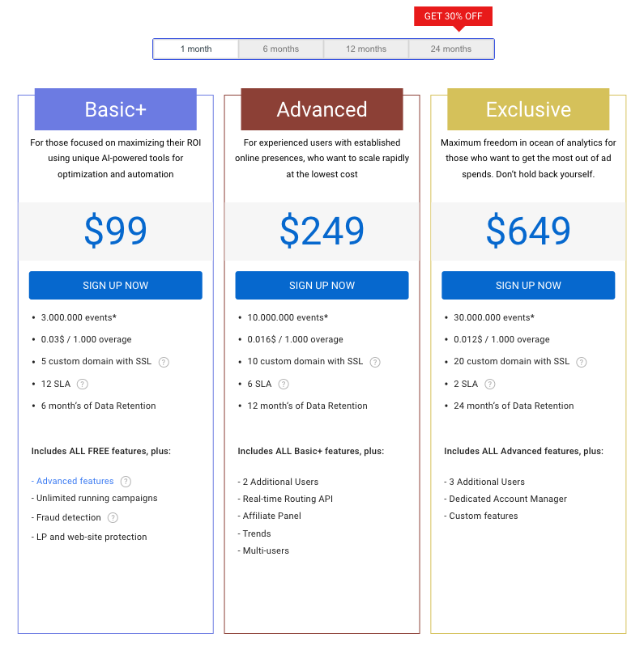Sign up now for Basic+ plan
The width and height of the screenshot is (644, 646).
tap(116, 286)
